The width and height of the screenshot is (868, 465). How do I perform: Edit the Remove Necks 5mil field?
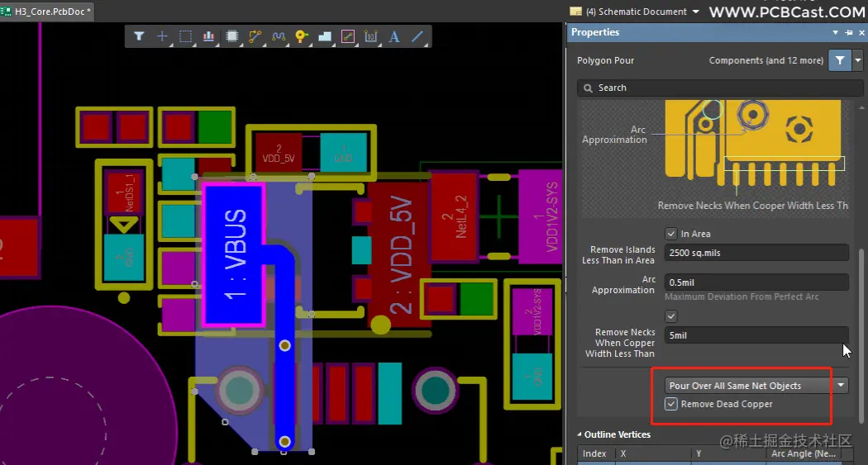[x=756, y=335]
